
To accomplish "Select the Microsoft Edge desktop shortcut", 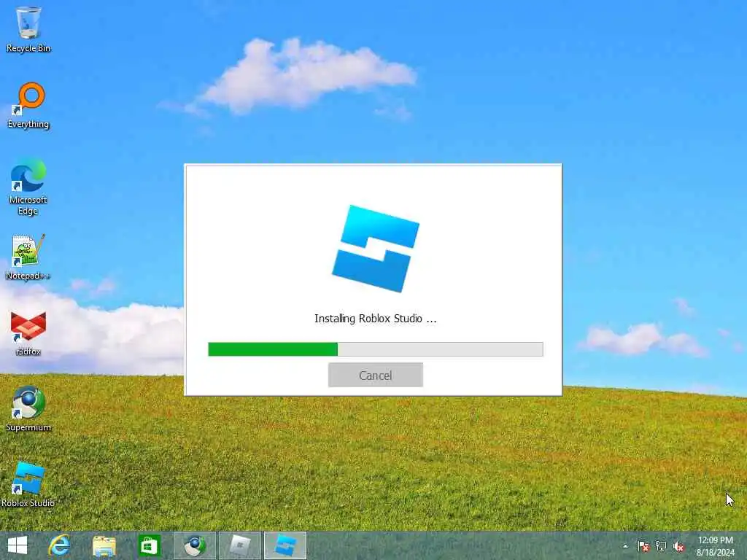I will tap(28, 187).
